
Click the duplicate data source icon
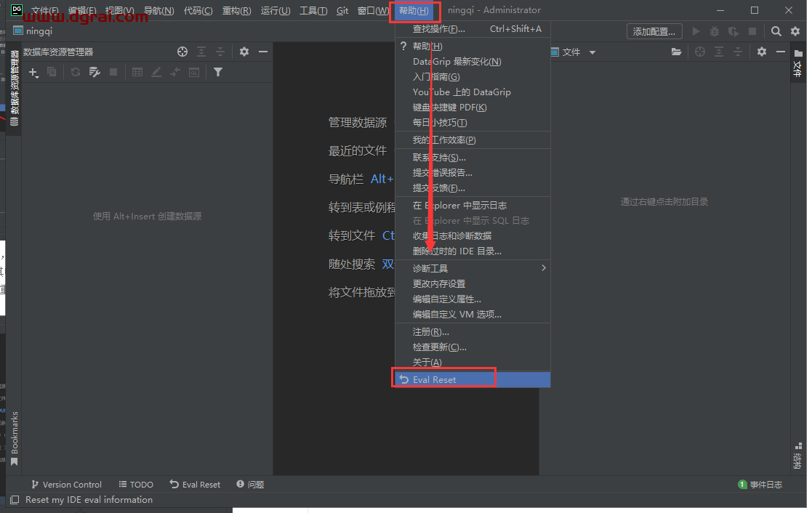[x=52, y=72]
